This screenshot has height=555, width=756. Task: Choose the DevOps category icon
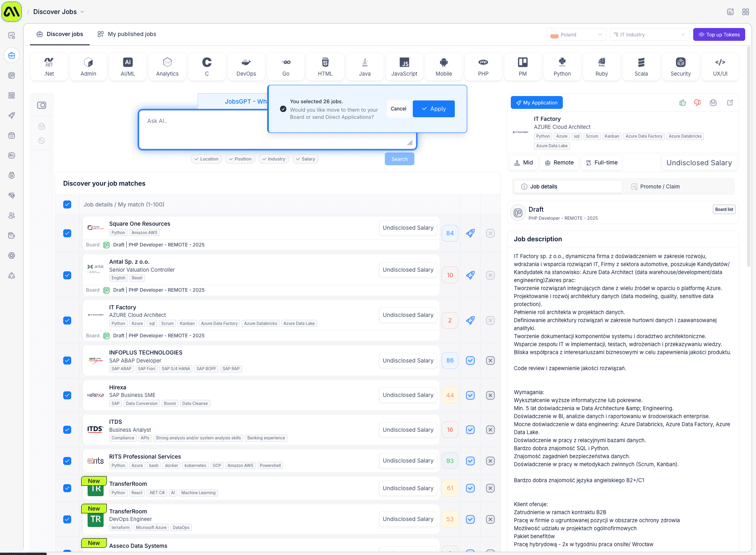coord(246,67)
